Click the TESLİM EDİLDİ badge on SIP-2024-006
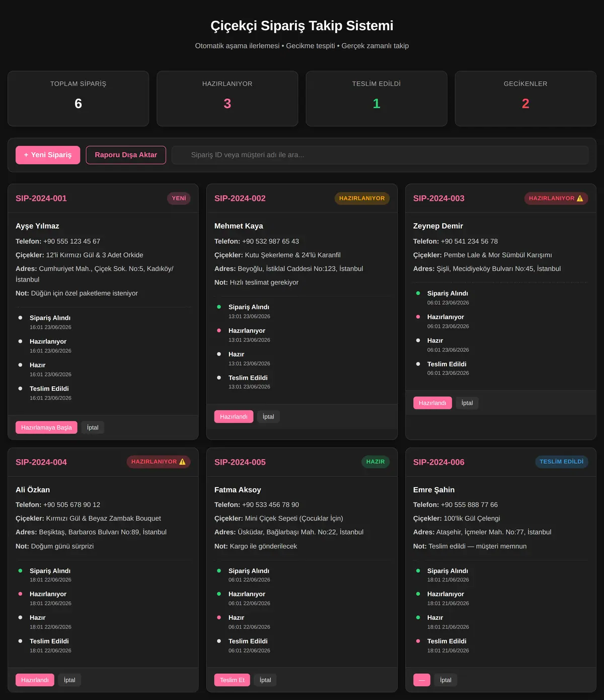Viewport: 604px width, 700px height. [562, 462]
